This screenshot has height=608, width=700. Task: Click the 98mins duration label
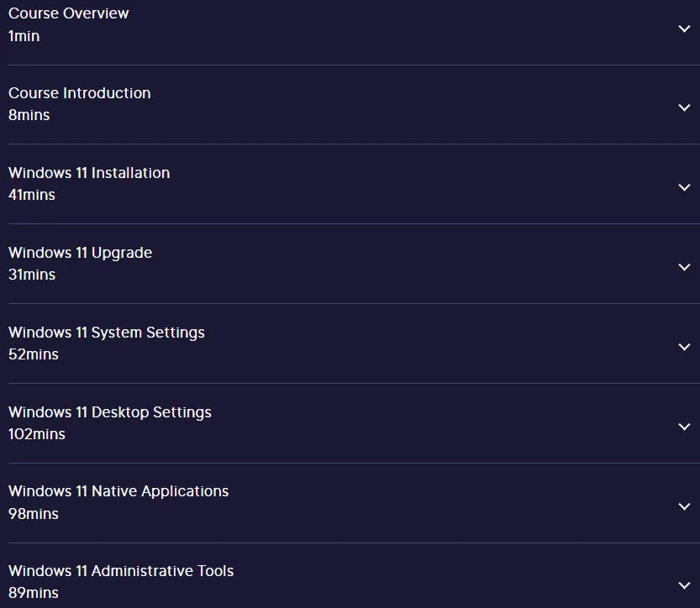(34, 514)
